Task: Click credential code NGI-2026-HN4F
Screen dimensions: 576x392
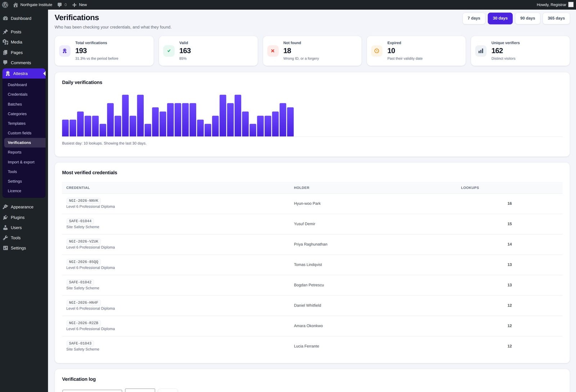Action: coord(84,303)
